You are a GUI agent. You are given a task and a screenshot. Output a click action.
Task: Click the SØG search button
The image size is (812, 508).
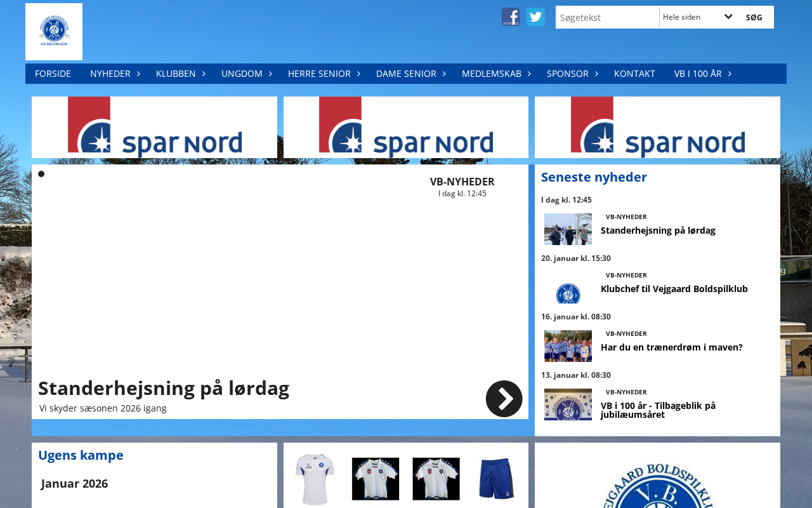(754, 17)
